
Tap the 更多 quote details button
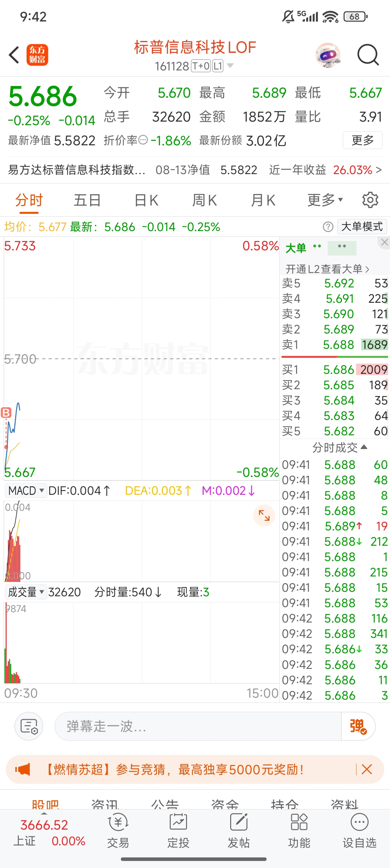point(363,140)
